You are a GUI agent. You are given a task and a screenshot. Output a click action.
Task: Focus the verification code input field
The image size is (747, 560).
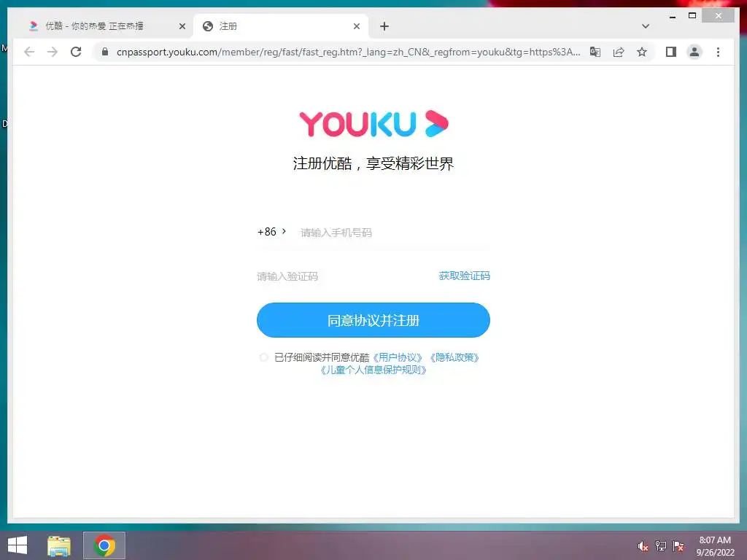[x=344, y=276]
